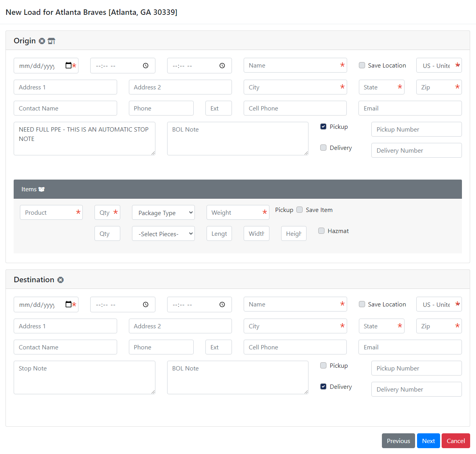Click the Origin stop note textarea
This screenshot has width=476, height=454.
click(x=84, y=139)
